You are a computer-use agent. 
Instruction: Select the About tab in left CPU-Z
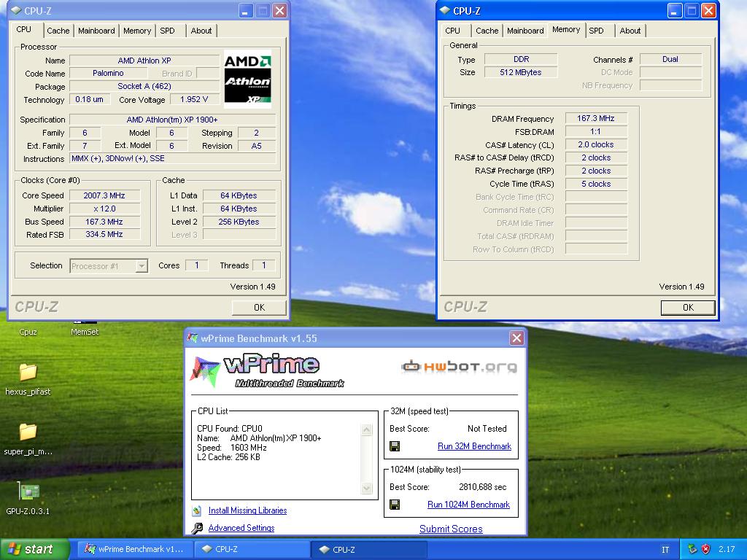[201, 31]
